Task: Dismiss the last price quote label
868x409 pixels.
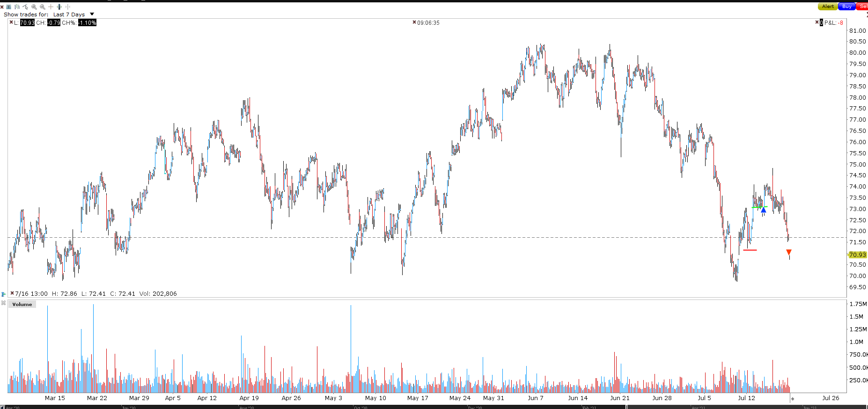Action: pos(11,22)
